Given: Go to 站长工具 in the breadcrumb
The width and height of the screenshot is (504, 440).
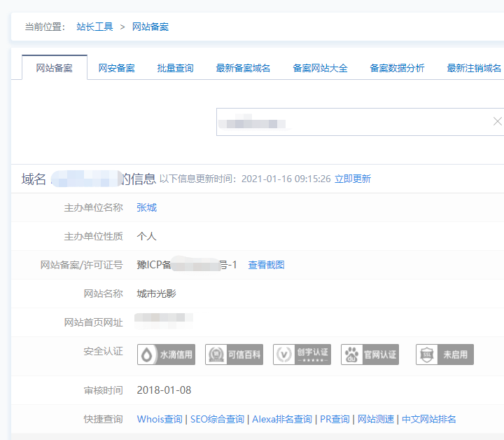Looking at the screenshot, I should click(94, 27).
